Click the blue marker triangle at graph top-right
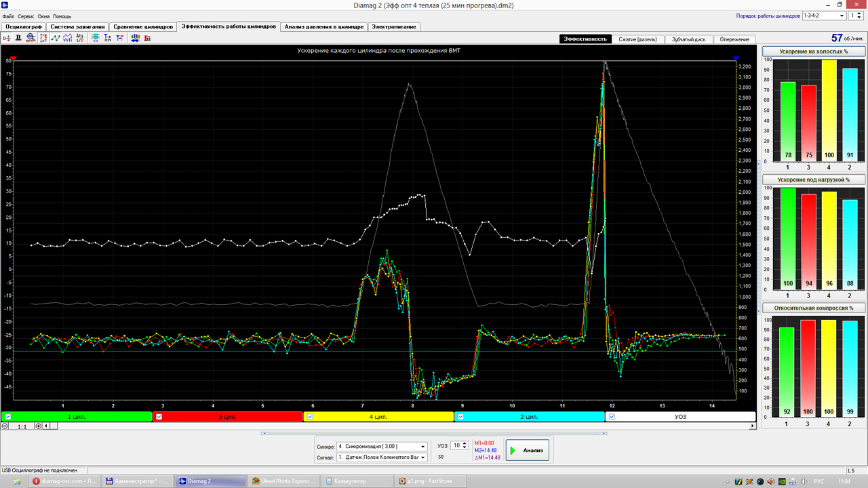This screenshot has height=488, width=868. tap(736, 60)
